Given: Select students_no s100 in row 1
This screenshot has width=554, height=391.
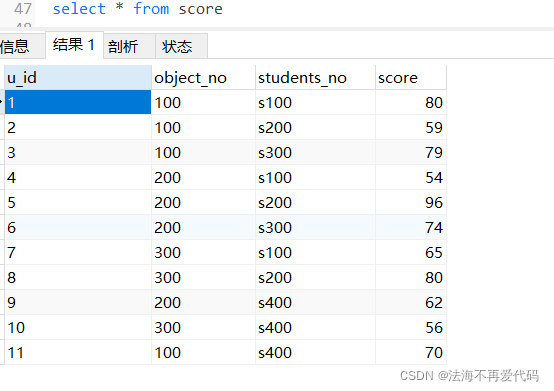Looking at the screenshot, I should point(315,102).
